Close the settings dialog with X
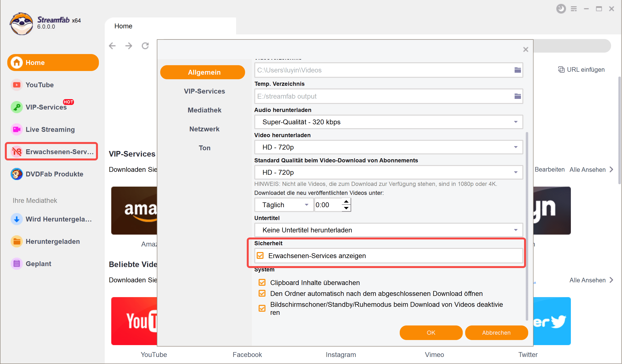Viewport: 622px width, 364px height. click(526, 49)
